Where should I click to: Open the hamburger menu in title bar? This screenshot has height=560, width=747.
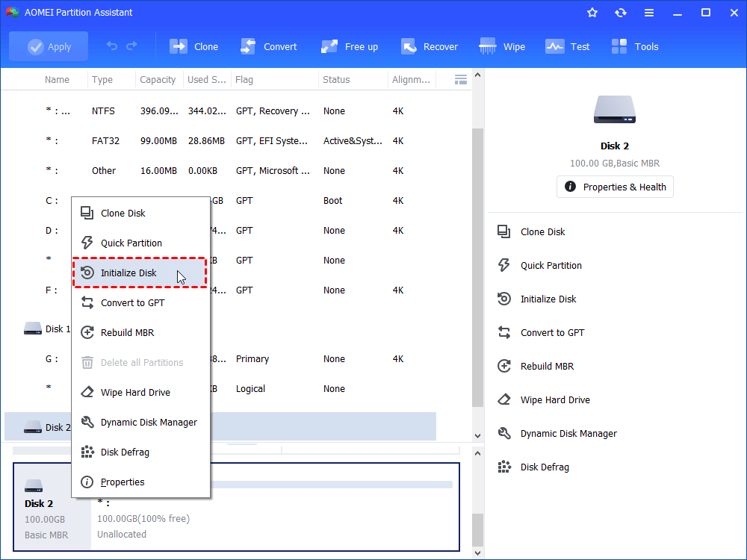coord(649,13)
